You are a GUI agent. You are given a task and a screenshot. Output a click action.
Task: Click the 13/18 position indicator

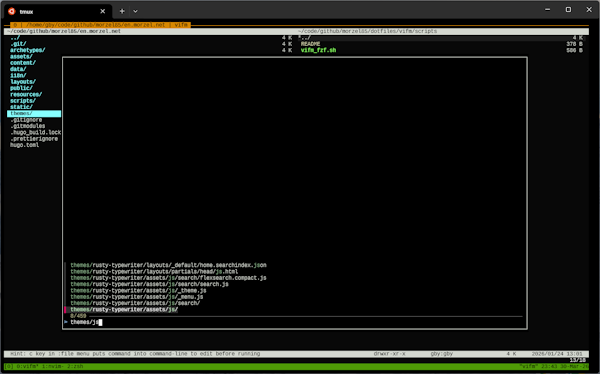click(577, 360)
